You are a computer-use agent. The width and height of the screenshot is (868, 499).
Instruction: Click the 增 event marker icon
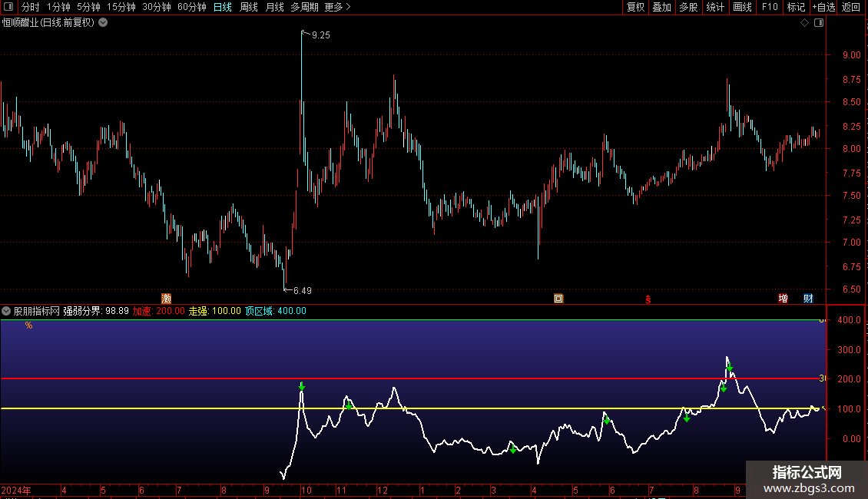point(784,299)
